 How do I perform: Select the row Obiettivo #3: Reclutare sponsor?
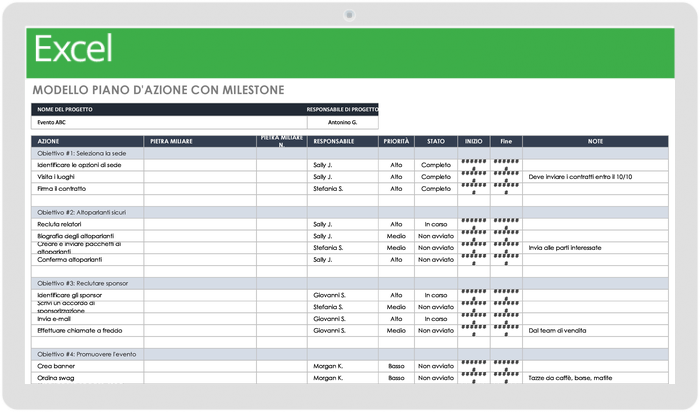pyautogui.click(x=350, y=283)
